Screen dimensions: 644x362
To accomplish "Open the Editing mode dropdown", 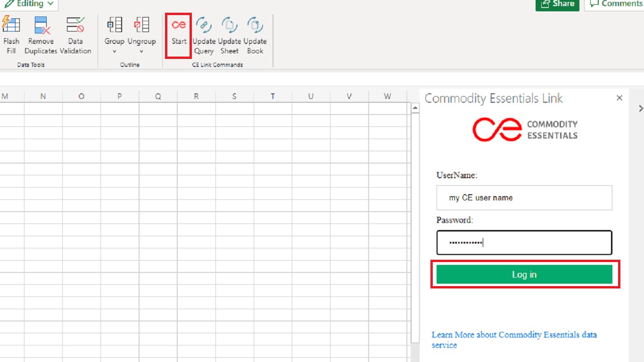I will (30, 4).
